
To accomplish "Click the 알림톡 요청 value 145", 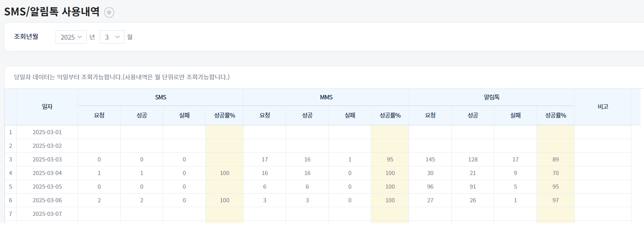I will (430, 160).
